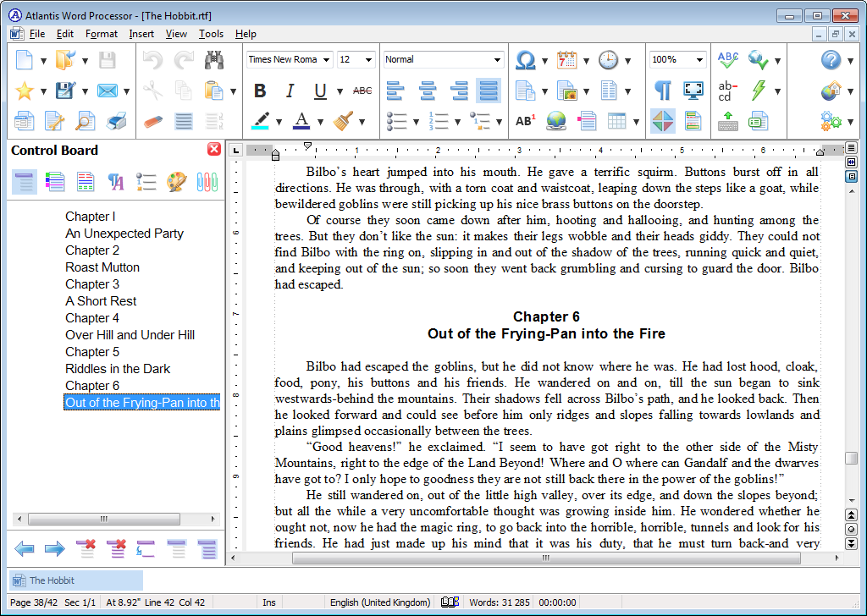The width and height of the screenshot is (867, 616).
Task: Expand the bulleted list options arrow
Action: (x=416, y=122)
